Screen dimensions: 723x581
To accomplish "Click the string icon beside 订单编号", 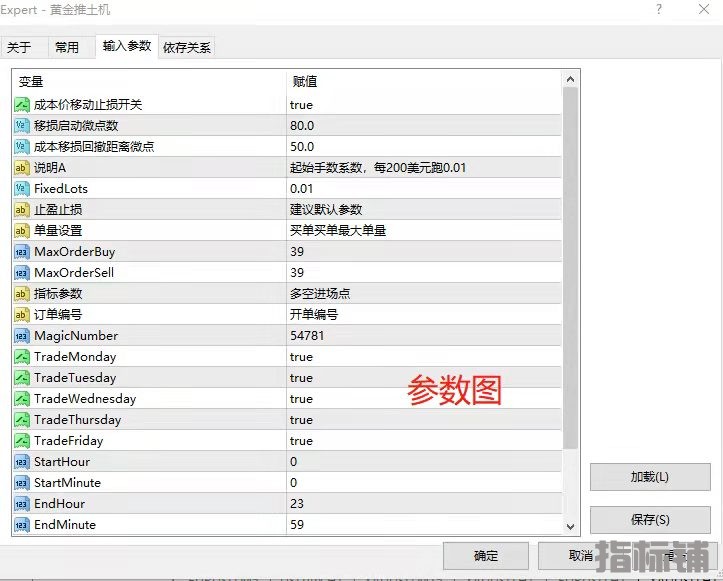I will tap(22, 314).
